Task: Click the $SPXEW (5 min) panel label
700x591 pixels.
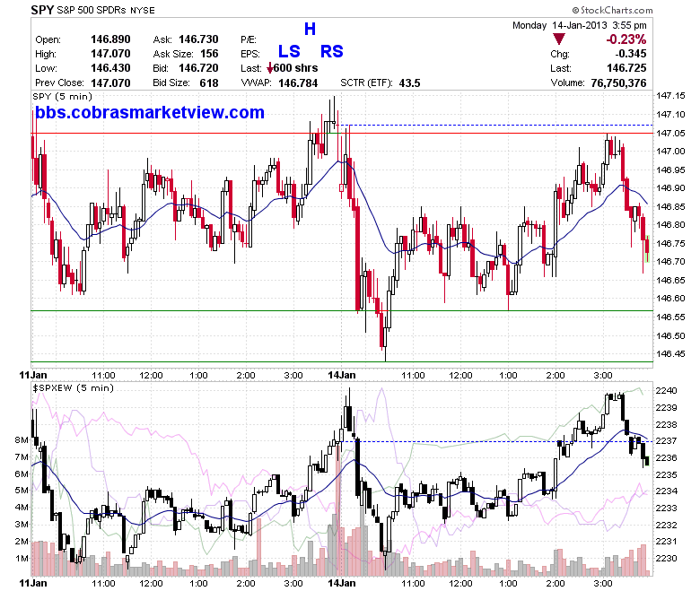Action: point(73,387)
